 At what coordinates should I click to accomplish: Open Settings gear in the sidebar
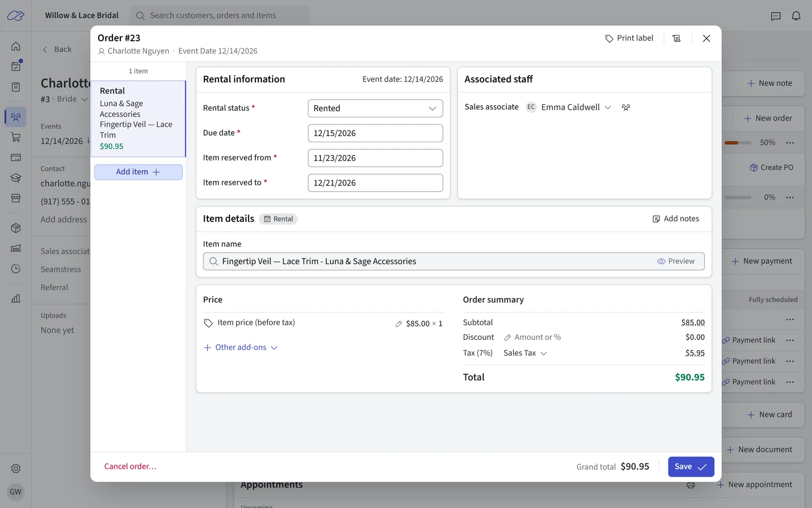(x=16, y=468)
